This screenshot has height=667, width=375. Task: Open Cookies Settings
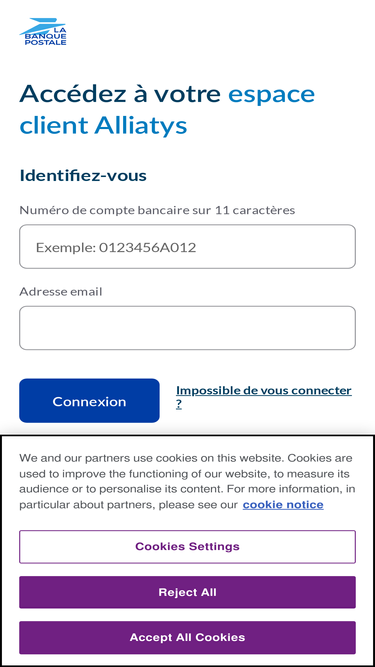[187, 547]
